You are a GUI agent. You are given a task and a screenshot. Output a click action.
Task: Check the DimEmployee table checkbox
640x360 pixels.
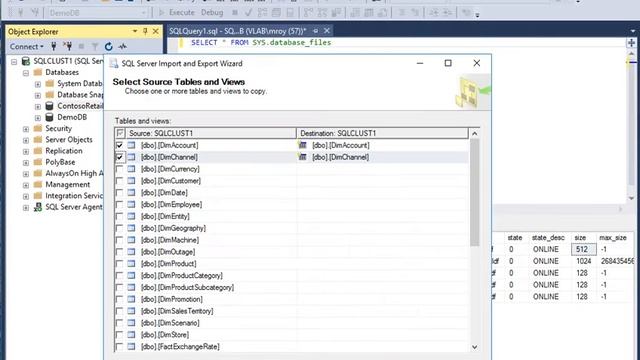(119, 204)
